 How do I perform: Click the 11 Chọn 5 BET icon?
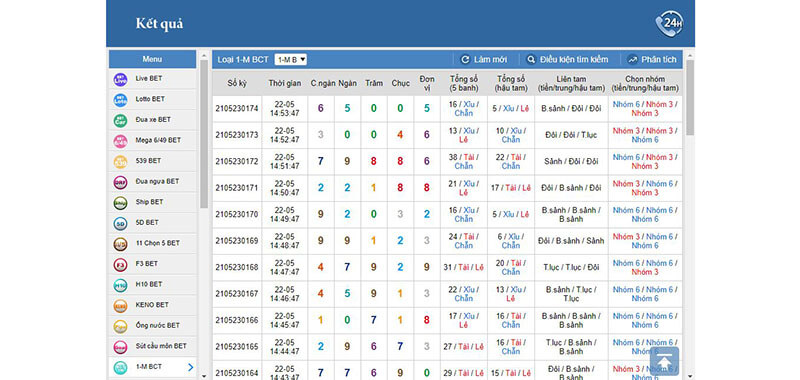pos(120,244)
